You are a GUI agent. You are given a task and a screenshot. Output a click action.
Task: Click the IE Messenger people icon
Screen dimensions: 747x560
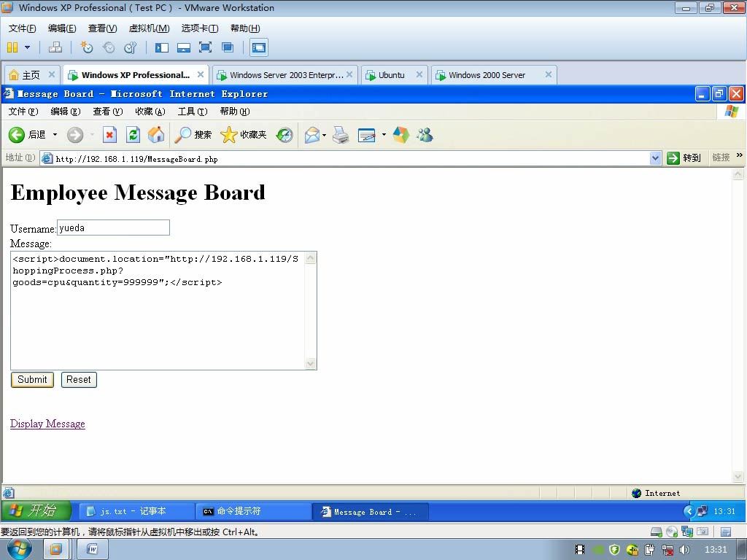(x=425, y=135)
